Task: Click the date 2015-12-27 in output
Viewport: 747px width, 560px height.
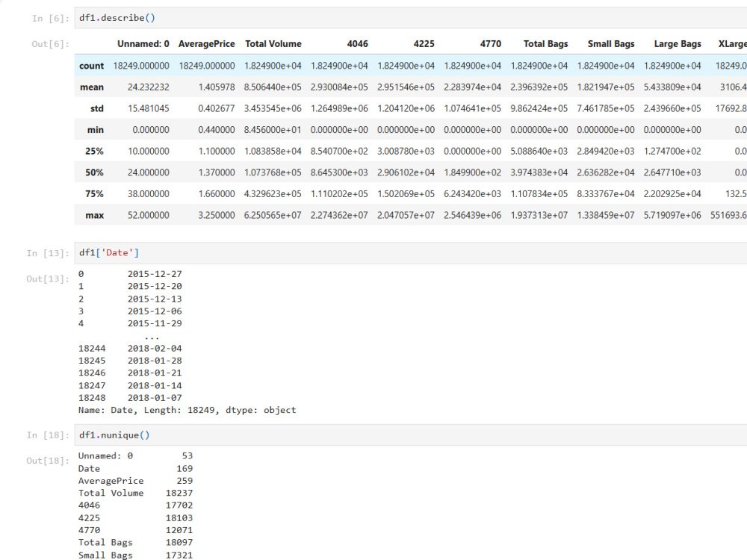Action: pos(155,274)
